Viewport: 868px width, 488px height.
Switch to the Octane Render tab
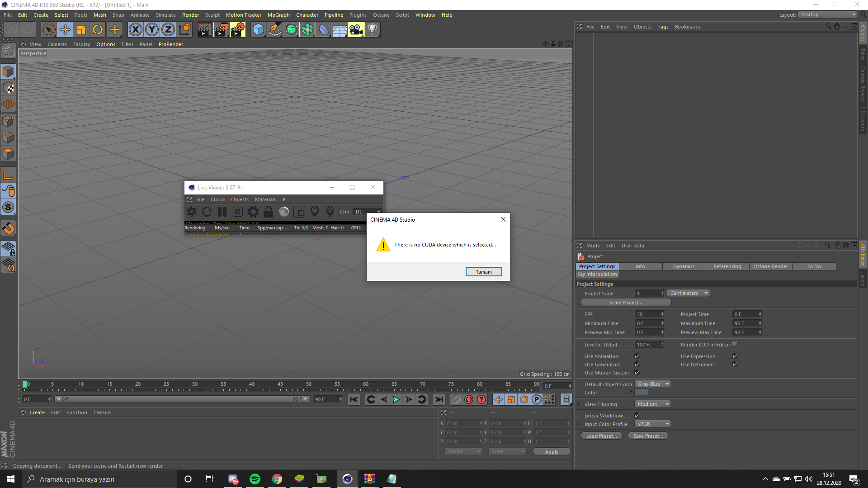770,266
